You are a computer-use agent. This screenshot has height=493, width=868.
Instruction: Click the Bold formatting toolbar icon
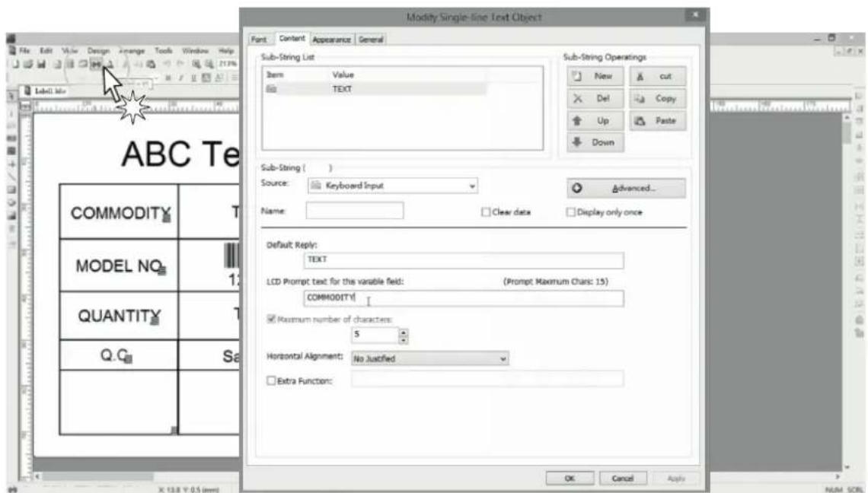click(168, 78)
